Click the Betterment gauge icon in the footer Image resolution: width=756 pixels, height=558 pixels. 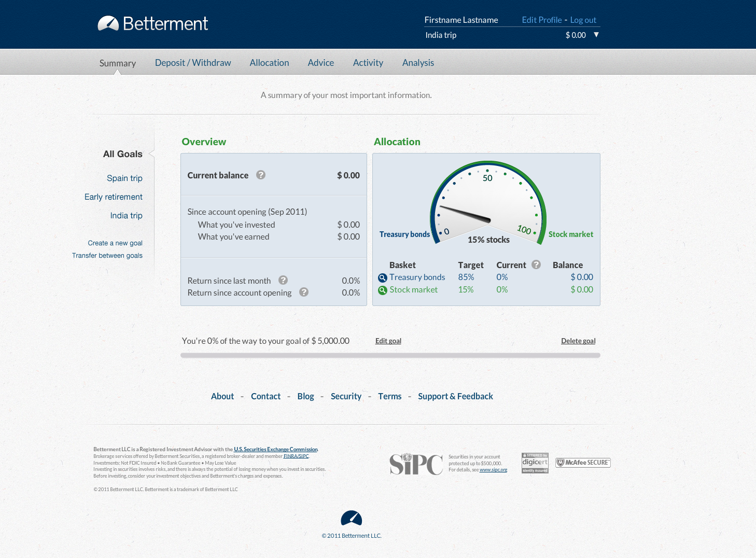(x=351, y=518)
